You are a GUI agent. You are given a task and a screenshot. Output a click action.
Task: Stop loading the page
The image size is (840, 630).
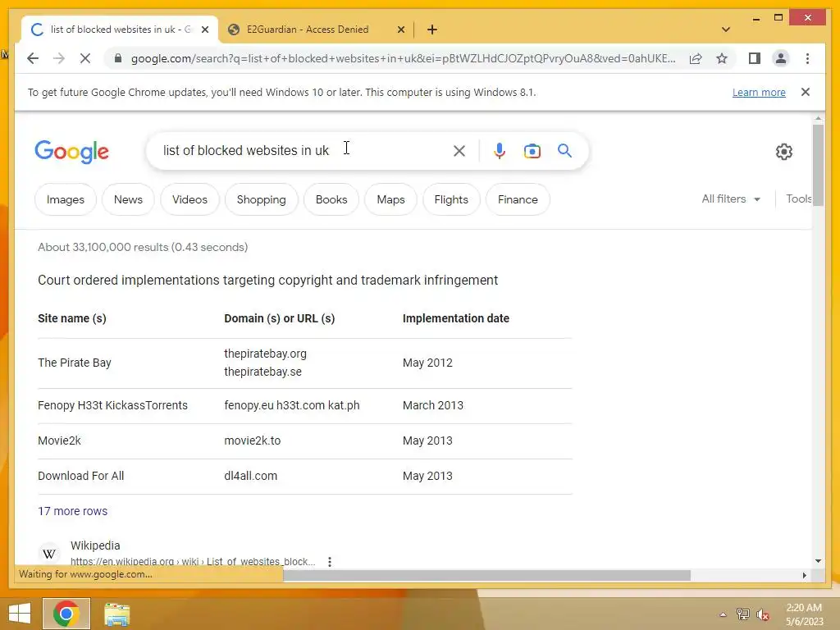point(85,58)
